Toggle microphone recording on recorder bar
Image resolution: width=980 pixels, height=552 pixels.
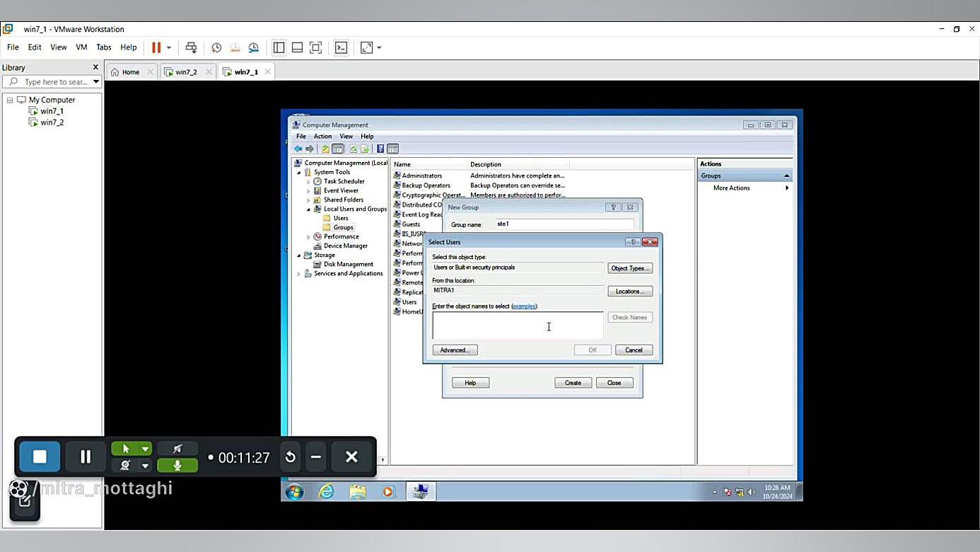click(177, 465)
